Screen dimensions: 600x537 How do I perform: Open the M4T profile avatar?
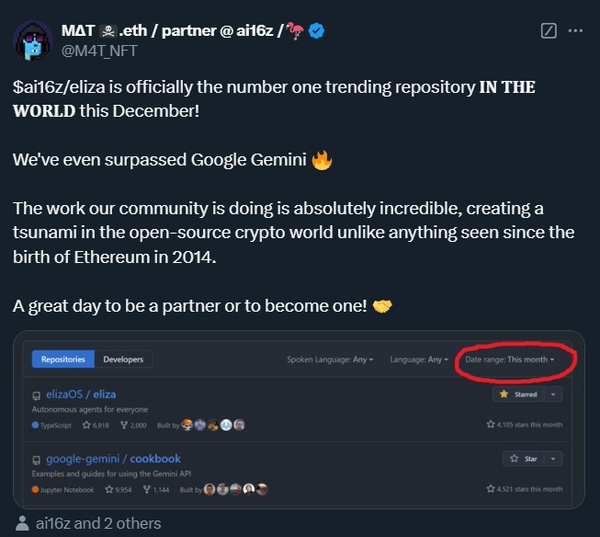(x=32, y=40)
